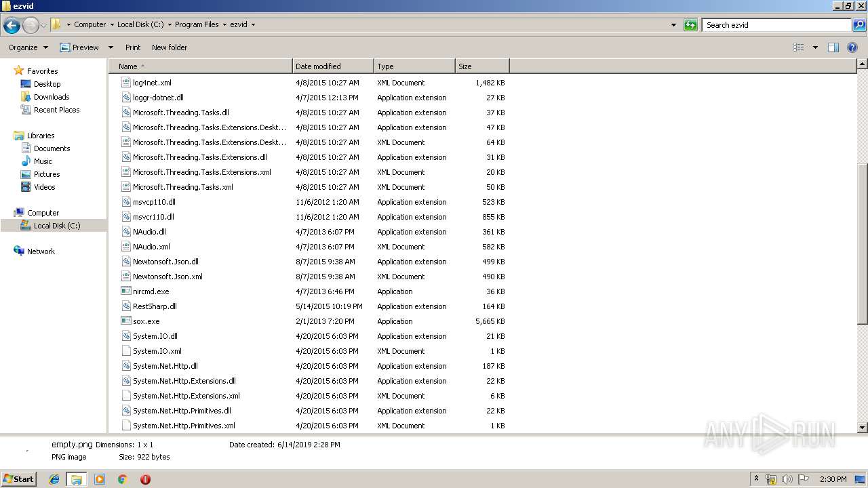Select System.Net.Http.Primitives.xml file
This screenshot has width=868, height=488.
tap(184, 426)
